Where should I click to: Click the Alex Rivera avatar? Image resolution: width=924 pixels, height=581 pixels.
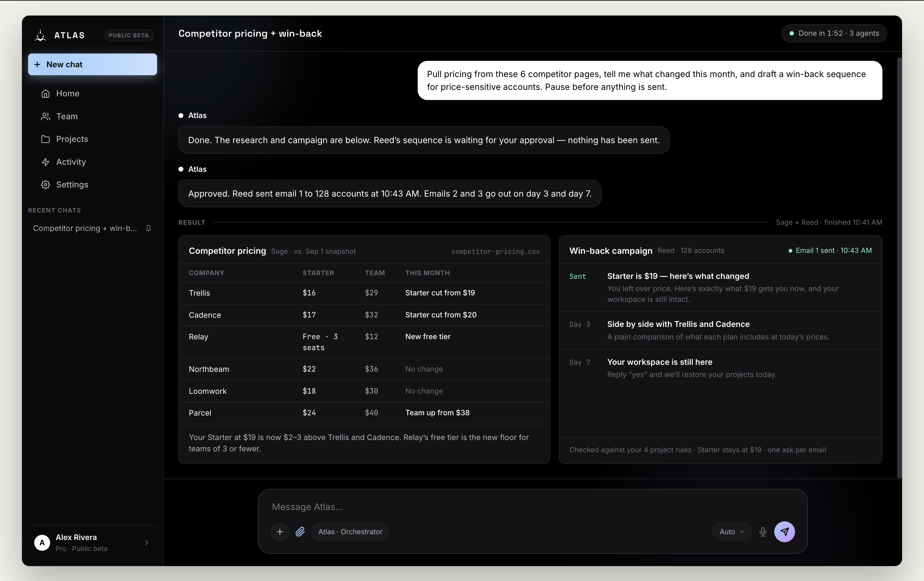tap(42, 542)
